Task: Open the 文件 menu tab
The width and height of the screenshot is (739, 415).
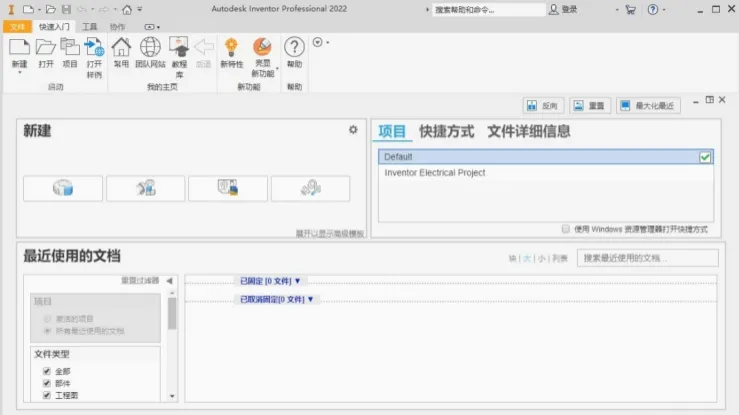Action: click(17, 27)
